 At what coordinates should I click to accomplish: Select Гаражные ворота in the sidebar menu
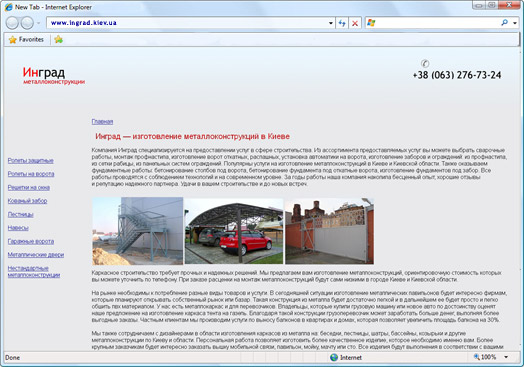point(31,241)
